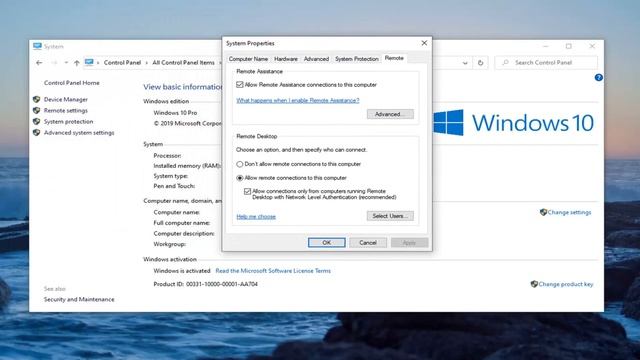This screenshot has width=640, height=360.
Task: Click Control Panel breadcrumb in address bar
Action: 122,62
